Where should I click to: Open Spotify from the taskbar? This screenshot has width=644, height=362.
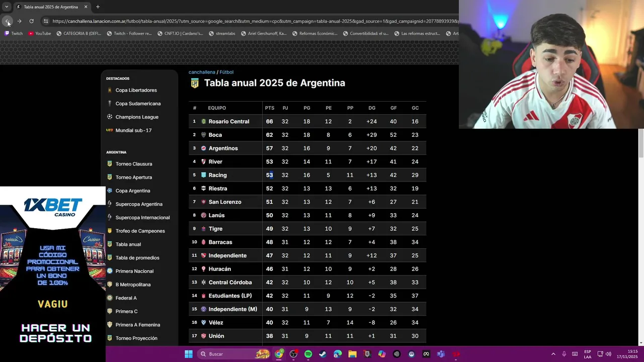tap(308, 354)
